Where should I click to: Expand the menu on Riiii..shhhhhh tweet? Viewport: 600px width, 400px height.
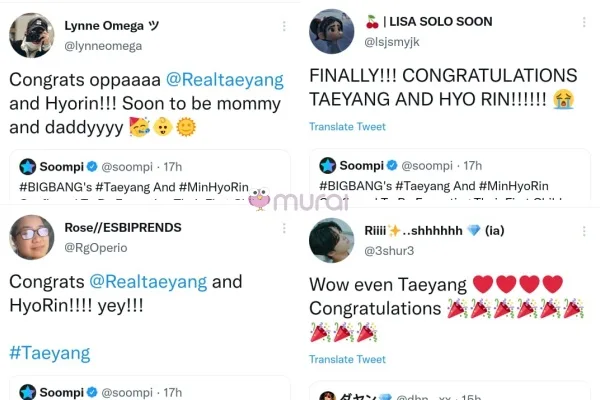coord(584,231)
